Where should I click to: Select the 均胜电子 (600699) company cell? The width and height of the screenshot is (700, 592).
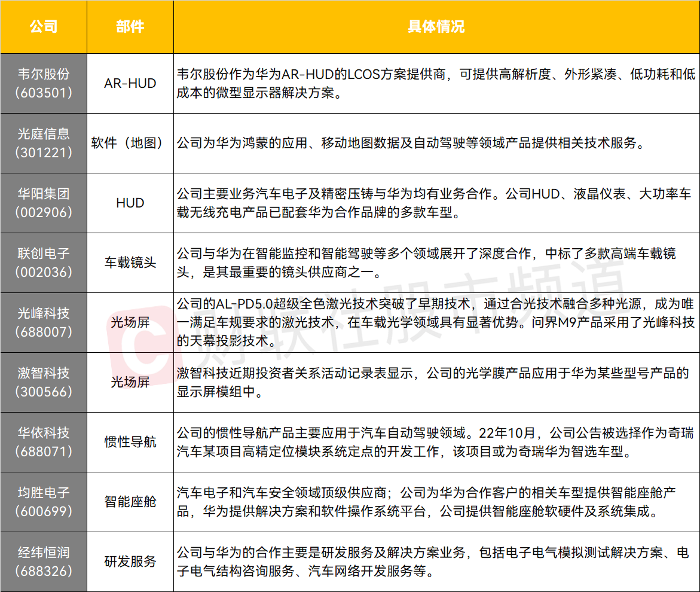coord(44,502)
